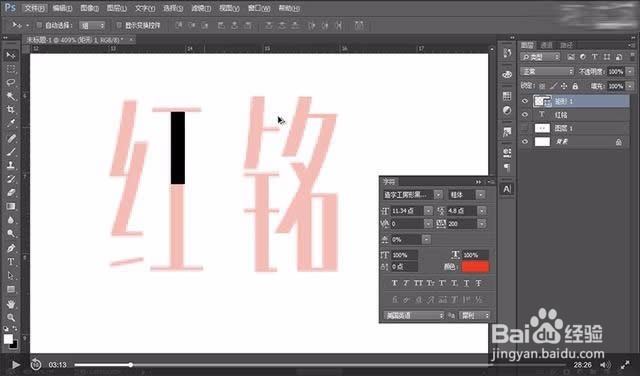Filter layers by pixel layers
Image resolution: width=640 pixels, height=376 pixels.
[571, 57]
